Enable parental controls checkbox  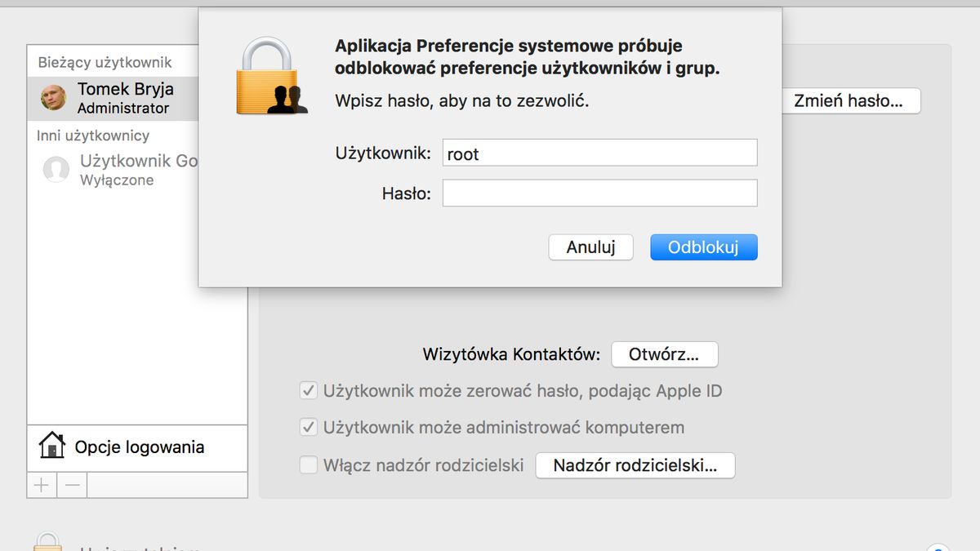pyautogui.click(x=308, y=465)
